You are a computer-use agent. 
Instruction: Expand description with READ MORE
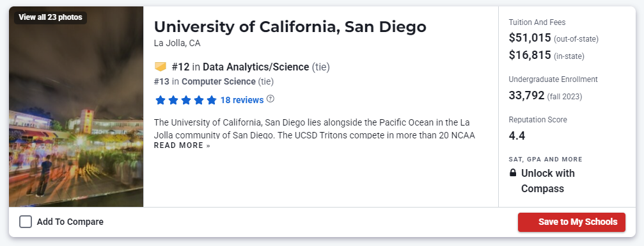(x=182, y=145)
